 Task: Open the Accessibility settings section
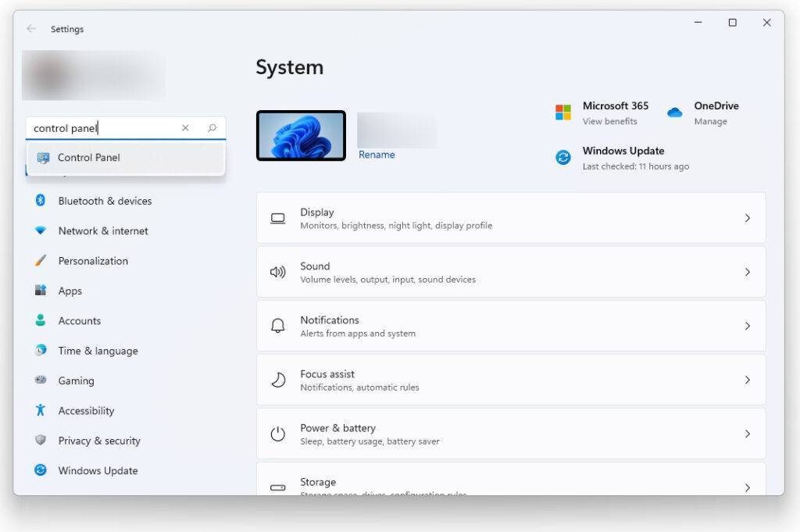(126, 411)
